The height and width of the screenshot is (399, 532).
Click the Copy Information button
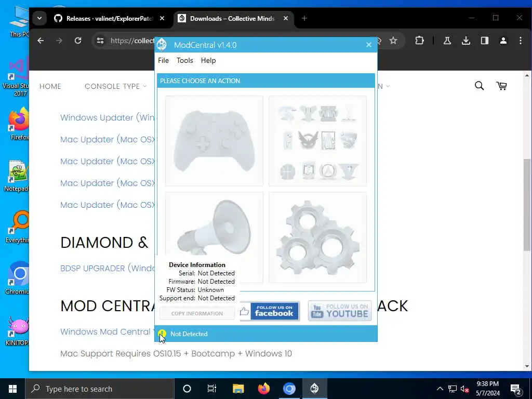[x=197, y=313]
